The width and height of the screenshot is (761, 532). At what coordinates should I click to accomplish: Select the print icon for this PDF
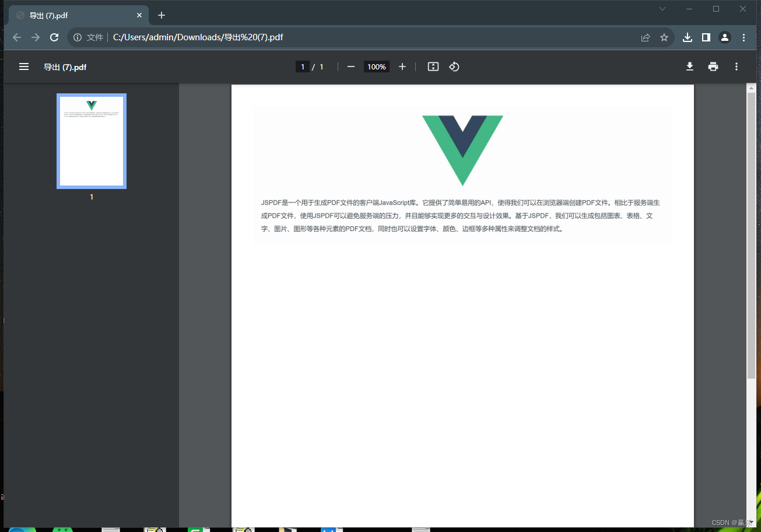tap(713, 66)
